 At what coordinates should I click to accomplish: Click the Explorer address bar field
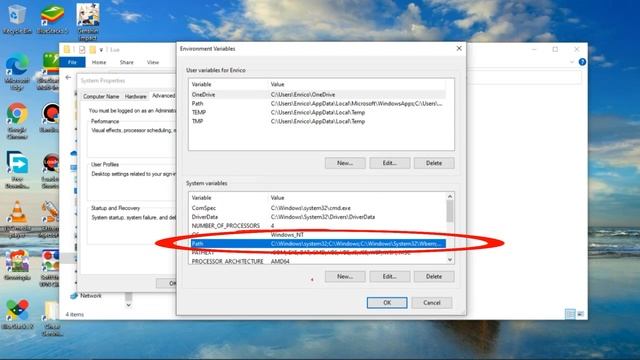524,77
